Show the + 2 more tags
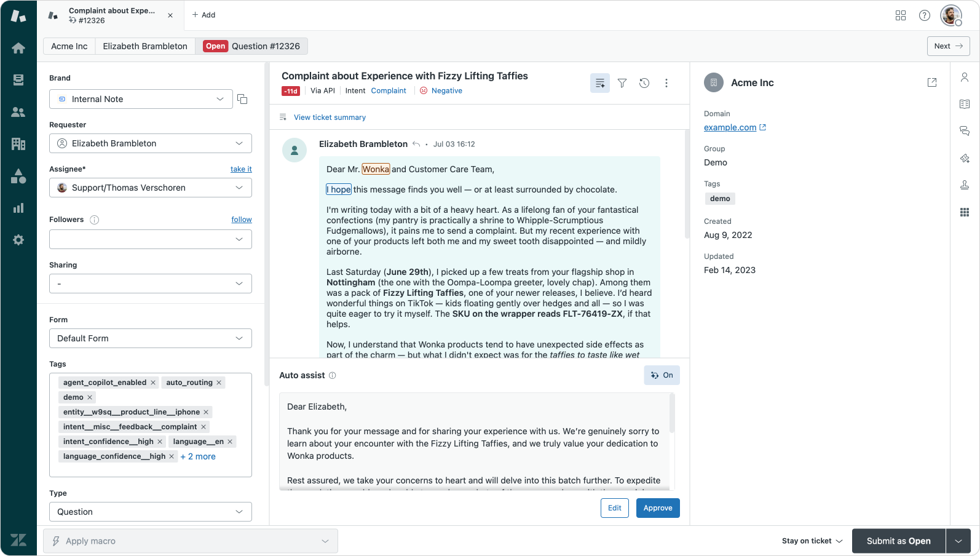The width and height of the screenshot is (980, 556). (198, 456)
